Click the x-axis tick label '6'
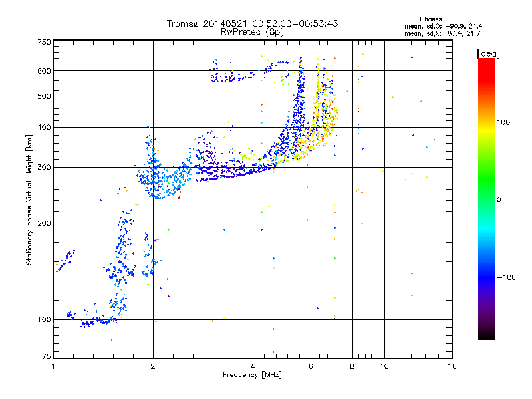 point(311,366)
